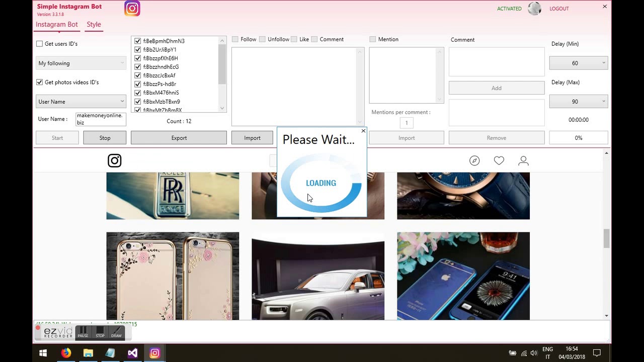Open the Delay (Min) 60 dropdown
Viewport: 644px width, 362px height.
579,63
